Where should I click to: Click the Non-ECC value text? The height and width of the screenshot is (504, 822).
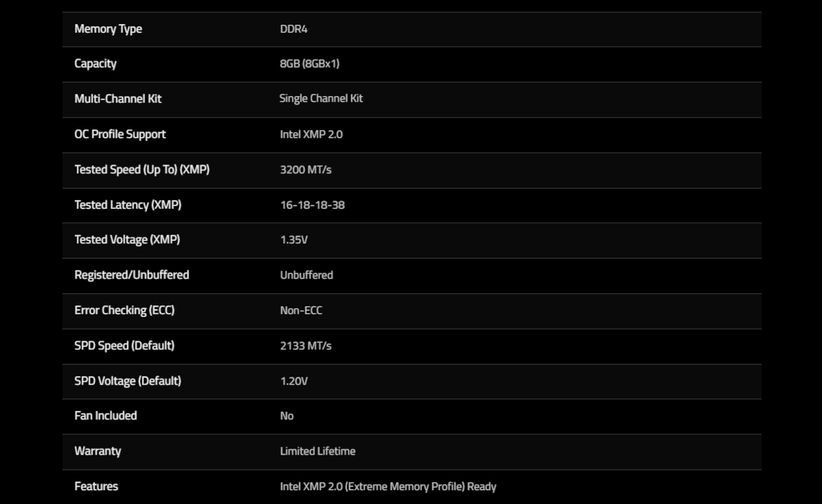coord(301,310)
